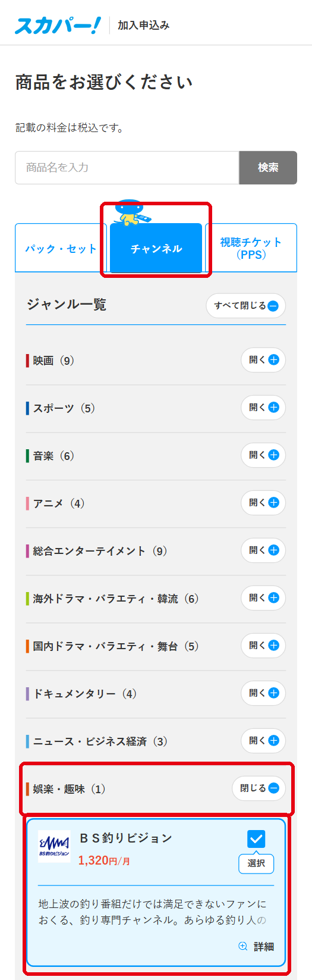Click the plus icon for アニメ genre
The height and width of the screenshot is (980, 312).
coord(273,503)
